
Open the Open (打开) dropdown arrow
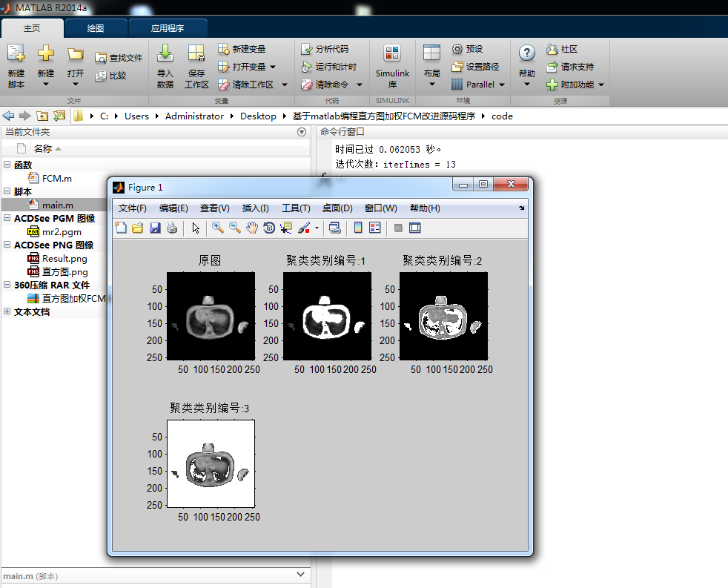tap(75, 84)
